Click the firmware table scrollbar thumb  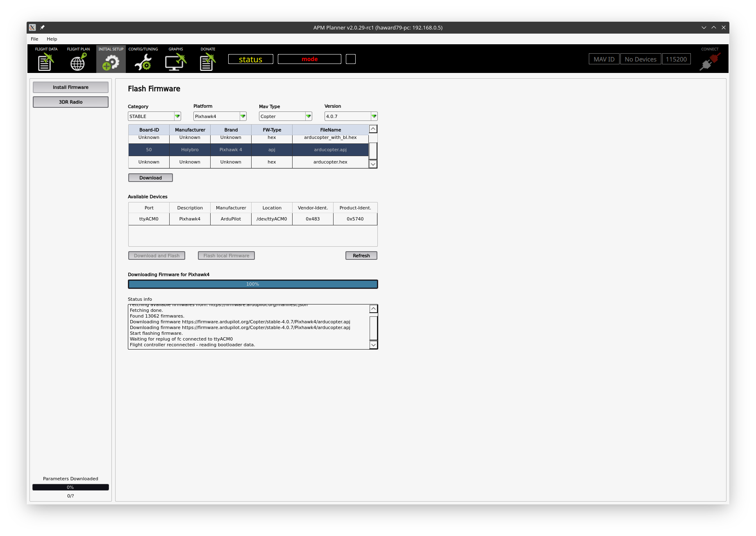[373, 151]
